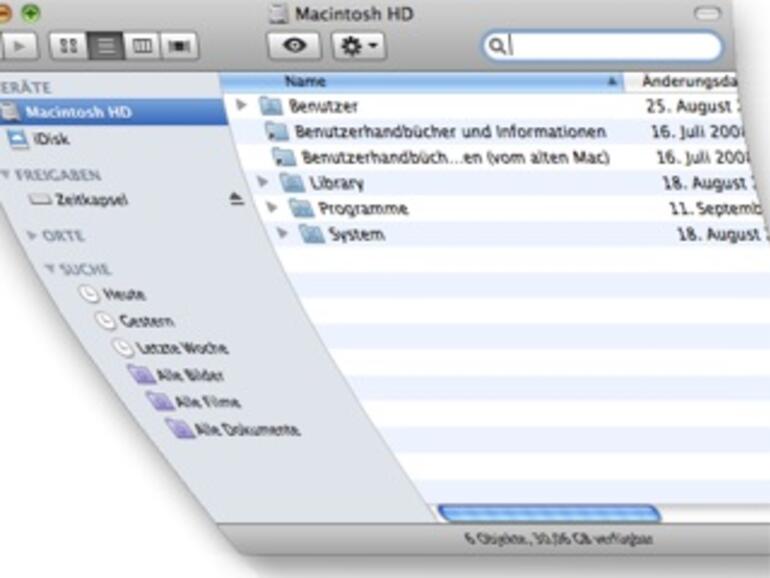Click the Library folder icon

[x=293, y=183]
